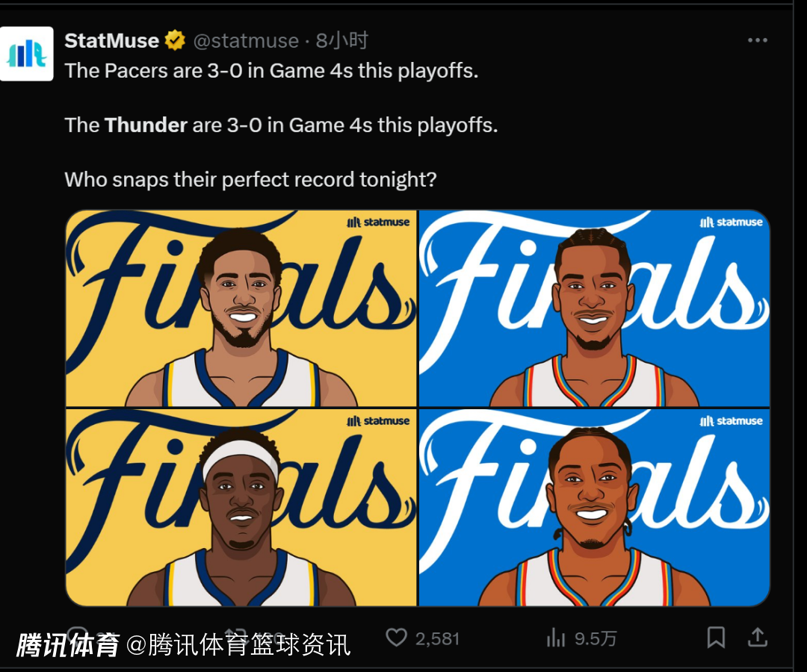
Task: View tweet analytics bar chart icon
Action: click(x=555, y=638)
